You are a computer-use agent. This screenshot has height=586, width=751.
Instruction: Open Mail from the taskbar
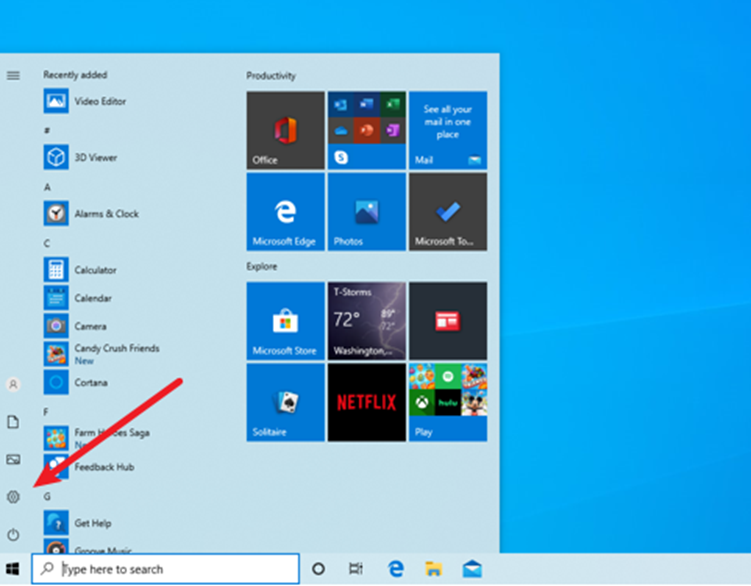pos(472,569)
